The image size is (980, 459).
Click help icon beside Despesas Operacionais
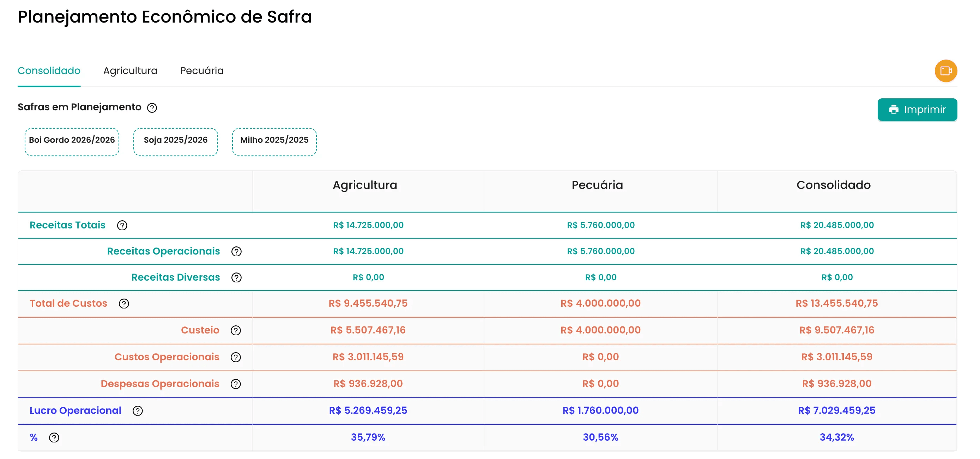click(236, 384)
